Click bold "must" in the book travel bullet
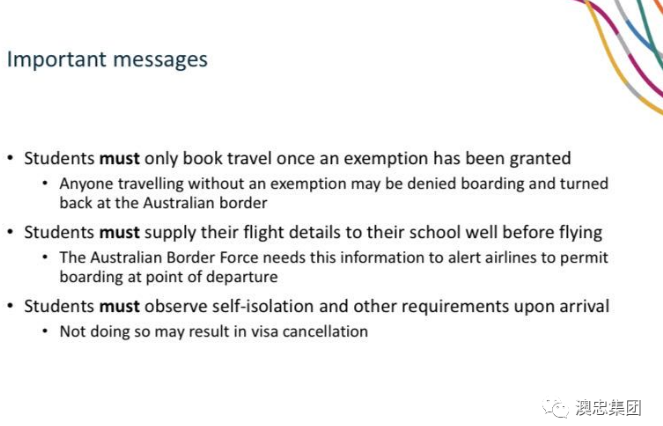Screen dimensions: 663x426 pyautogui.click(x=119, y=158)
